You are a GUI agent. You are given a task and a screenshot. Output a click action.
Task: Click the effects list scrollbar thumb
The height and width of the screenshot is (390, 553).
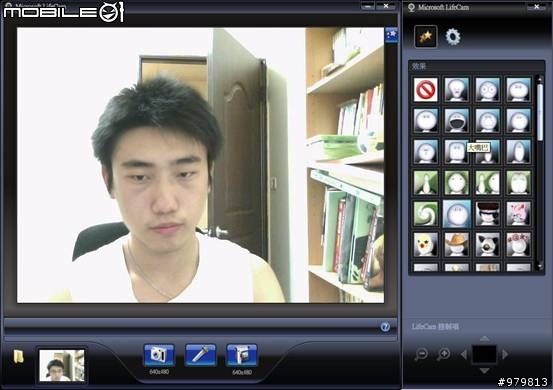point(540,113)
